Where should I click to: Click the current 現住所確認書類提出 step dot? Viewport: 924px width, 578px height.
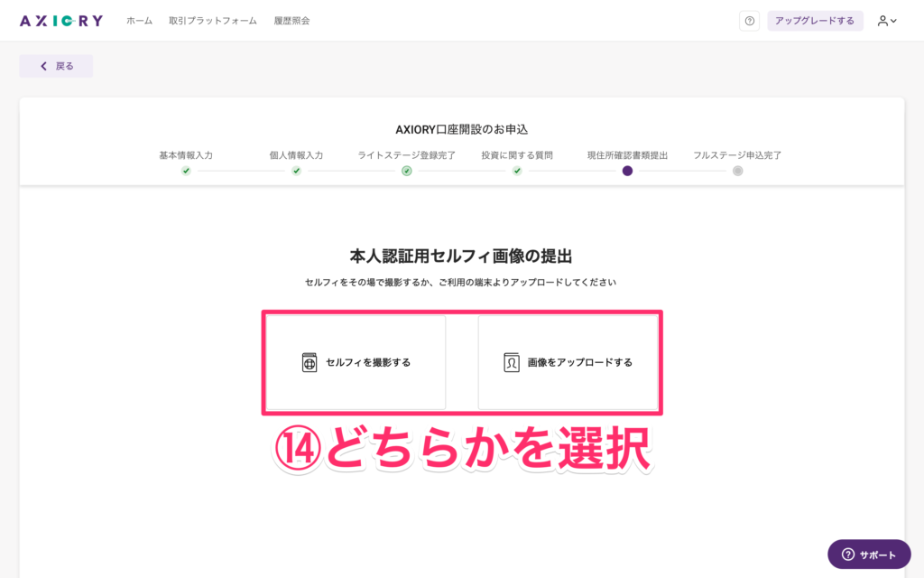pos(628,171)
